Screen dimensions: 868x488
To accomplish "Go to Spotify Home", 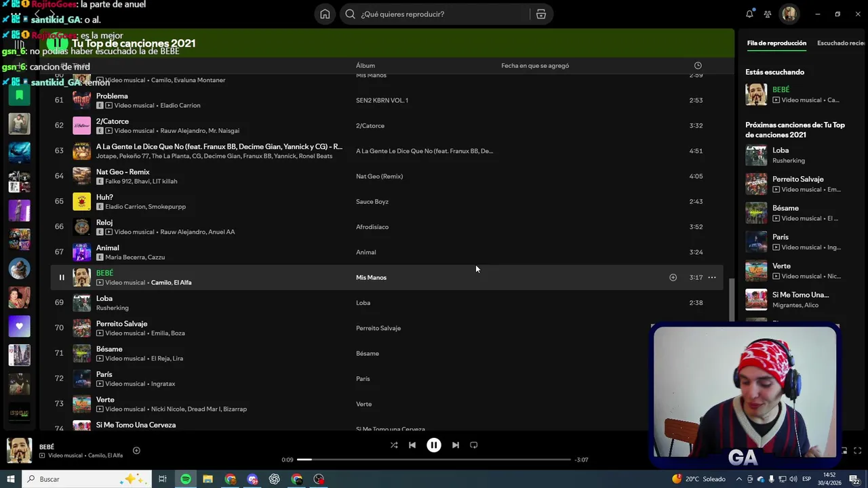I will pyautogui.click(x=325, y=14).
